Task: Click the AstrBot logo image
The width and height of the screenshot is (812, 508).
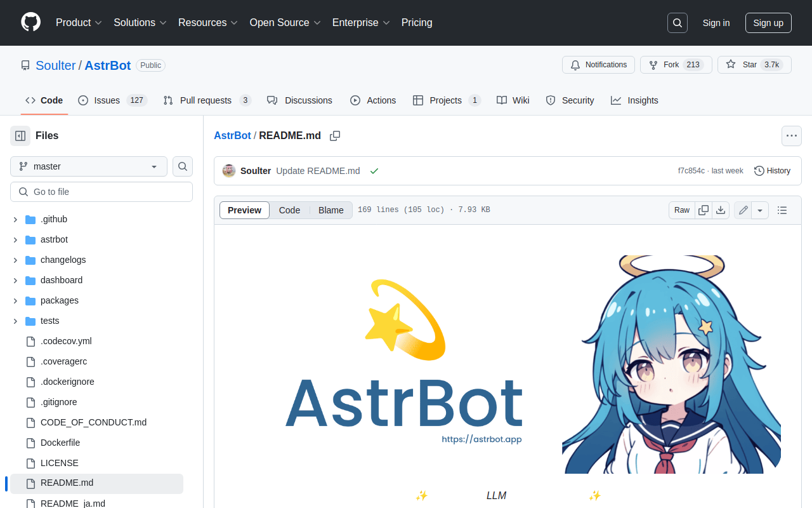Action: pyautogui.click(x=507, y=364)
